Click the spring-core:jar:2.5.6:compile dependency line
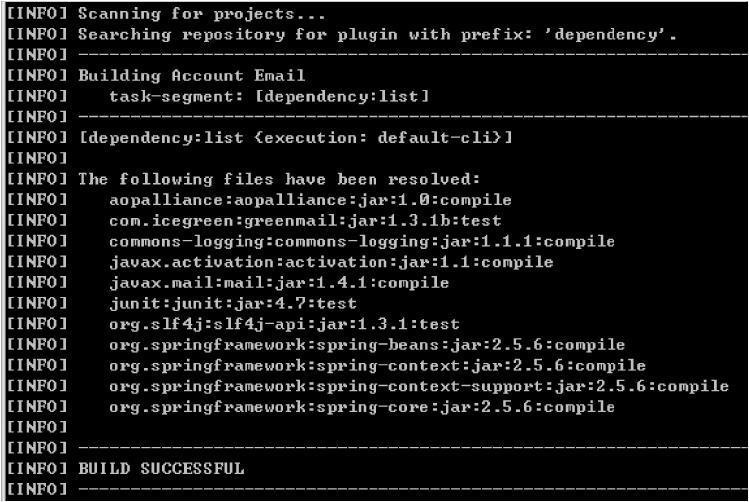The image size is (749, 502). (x=362, y=407)
